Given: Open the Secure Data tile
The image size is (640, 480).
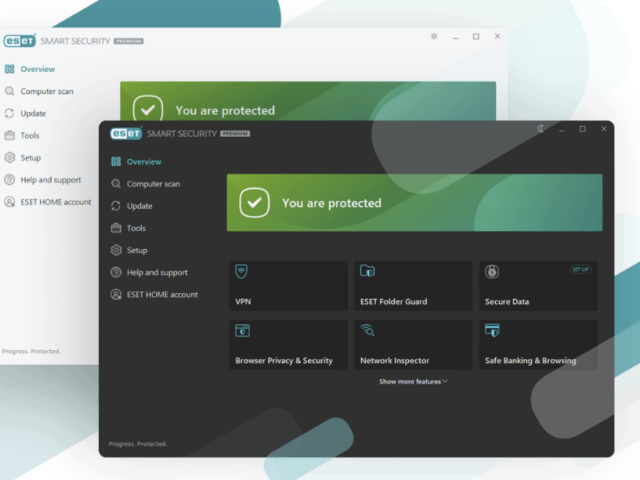Looking at the screenshot, I should click(x=538, y=286).
